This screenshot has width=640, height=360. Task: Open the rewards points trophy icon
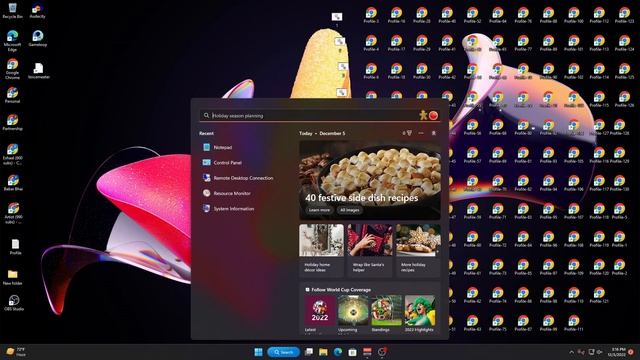(x=407, y=133)
